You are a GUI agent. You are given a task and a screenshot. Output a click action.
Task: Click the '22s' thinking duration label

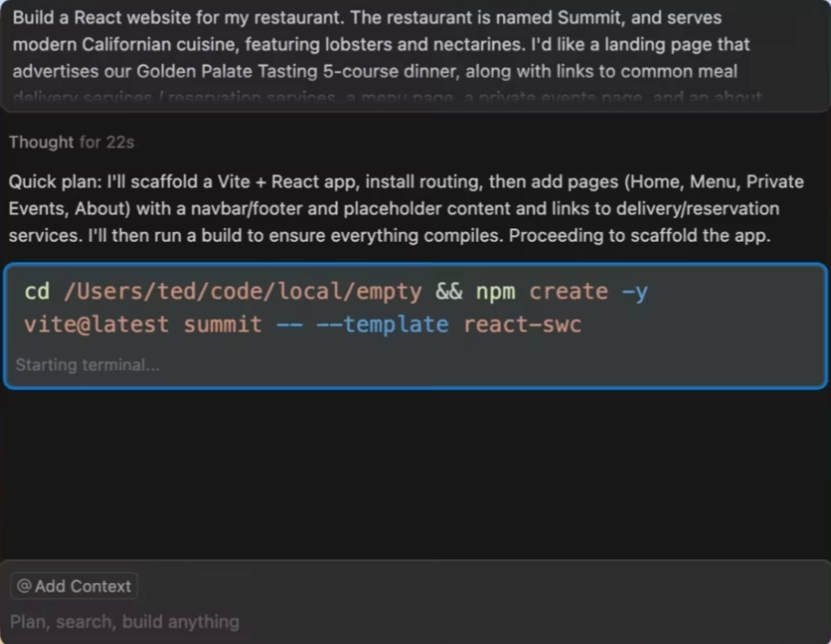coord(120,142)
